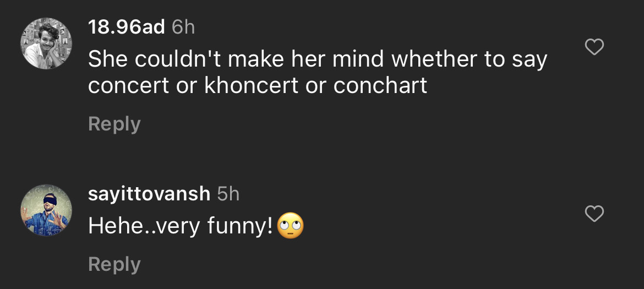
Task: Click the 6h timestamp
Action: [183, 28]
